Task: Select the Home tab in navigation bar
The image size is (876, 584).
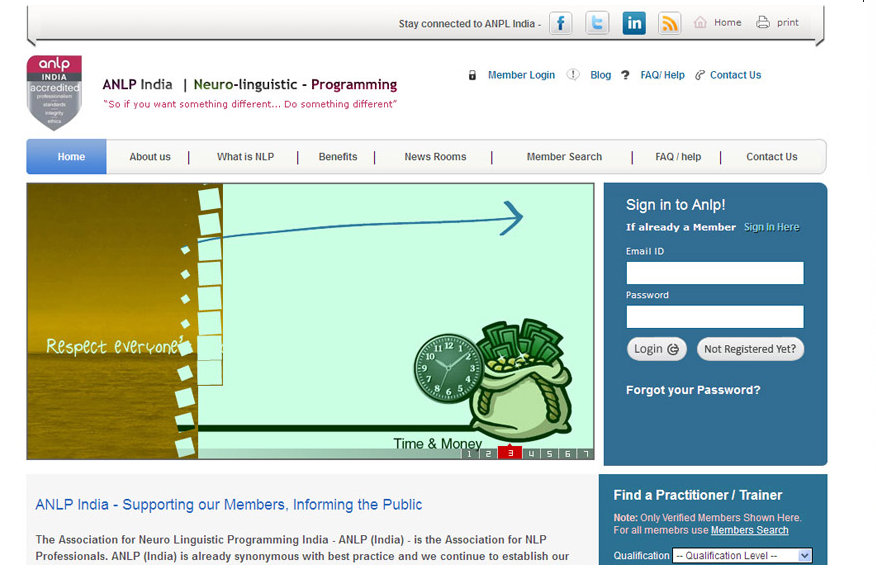Action: pyautogui.click(x=66, y=156)
